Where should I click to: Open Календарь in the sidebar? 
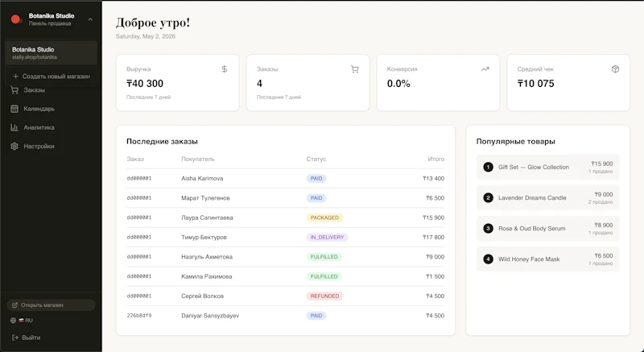(39, 109)
